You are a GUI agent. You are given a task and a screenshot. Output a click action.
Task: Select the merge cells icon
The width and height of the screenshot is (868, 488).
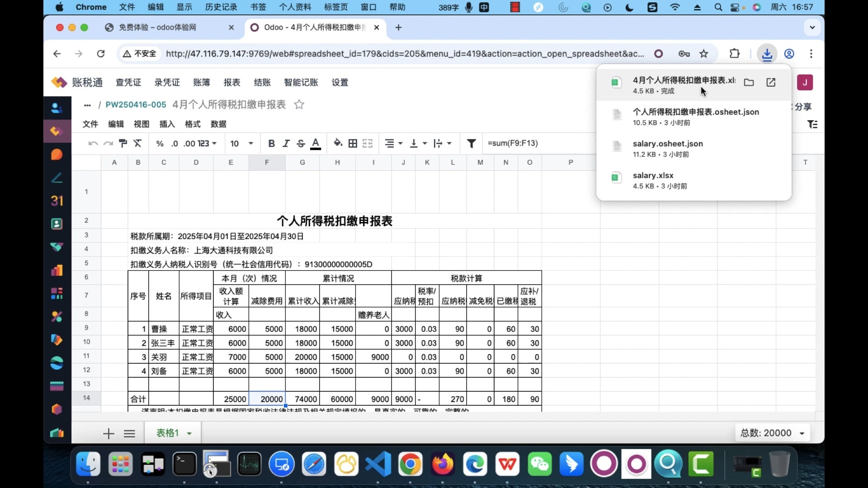click(367, 143)
